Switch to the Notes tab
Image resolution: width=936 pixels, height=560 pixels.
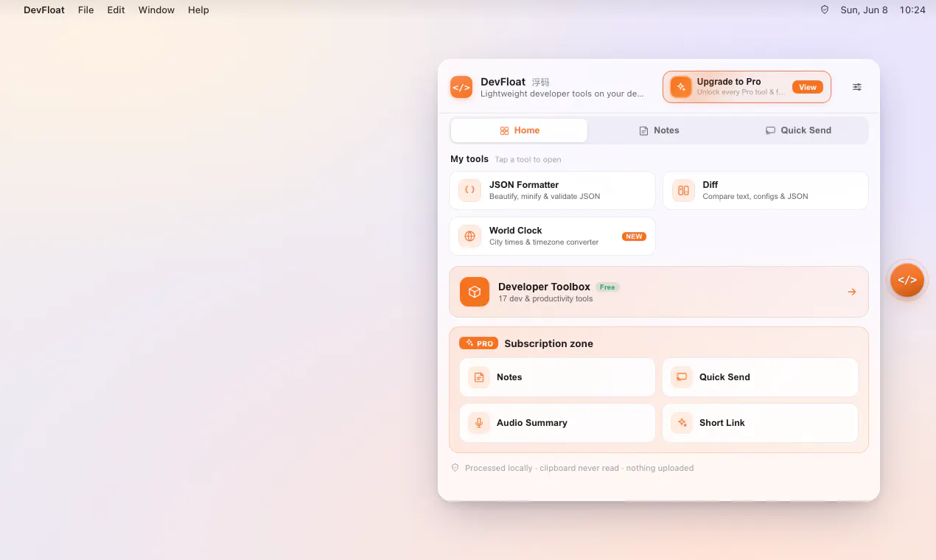[659, 130]
